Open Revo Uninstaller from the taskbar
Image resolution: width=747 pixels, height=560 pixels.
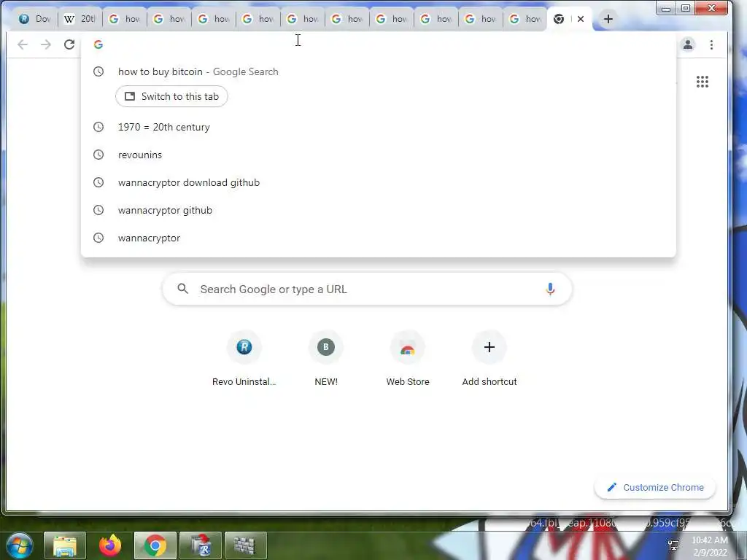pyautogui.click(x=201, y=545)
